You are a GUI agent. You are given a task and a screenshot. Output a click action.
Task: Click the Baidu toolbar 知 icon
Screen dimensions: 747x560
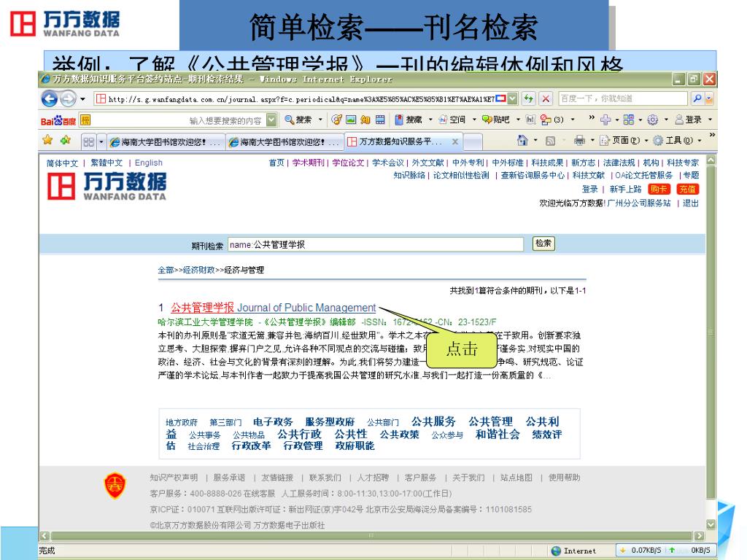click(x=365, y=120)
